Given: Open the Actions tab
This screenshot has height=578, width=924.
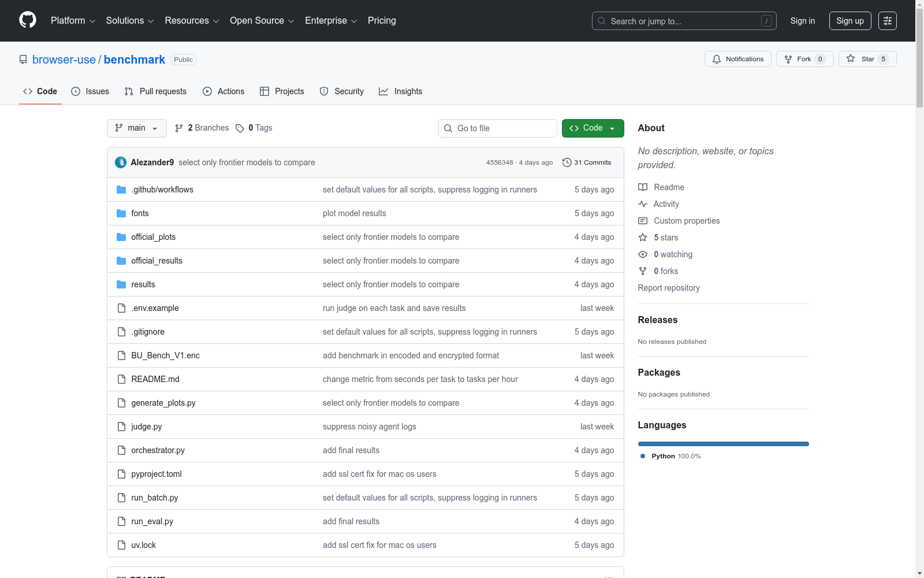Looking at the screenshot, I should click(x=223, y=91).
